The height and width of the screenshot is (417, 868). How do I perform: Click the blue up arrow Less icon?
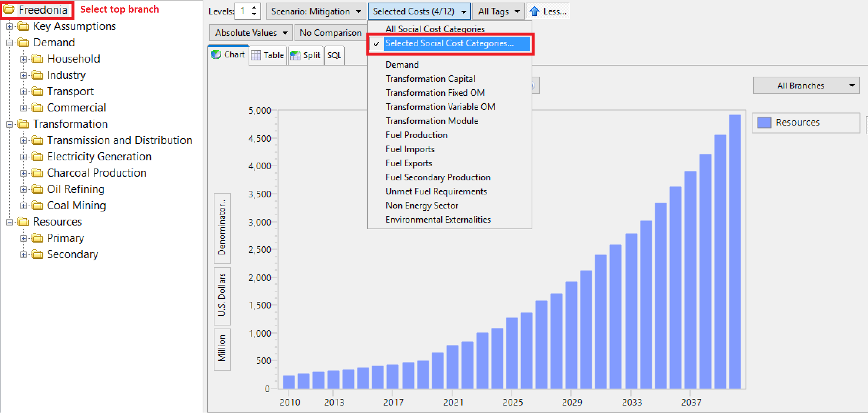534,11
